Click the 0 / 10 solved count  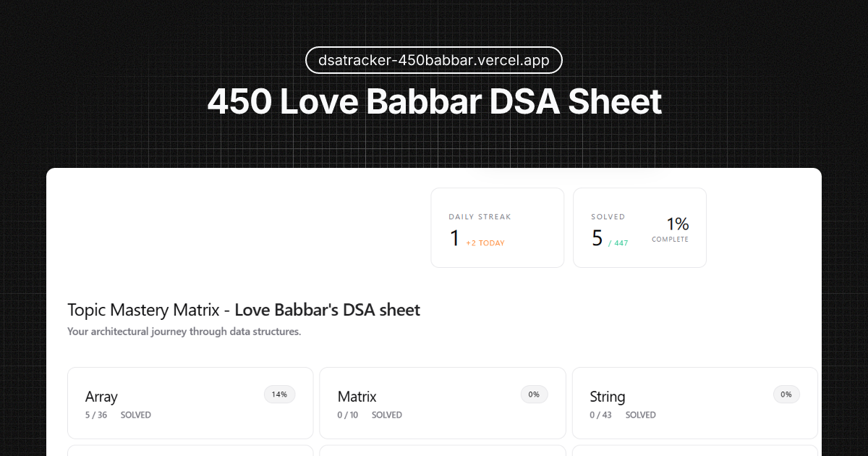point(348,415)
